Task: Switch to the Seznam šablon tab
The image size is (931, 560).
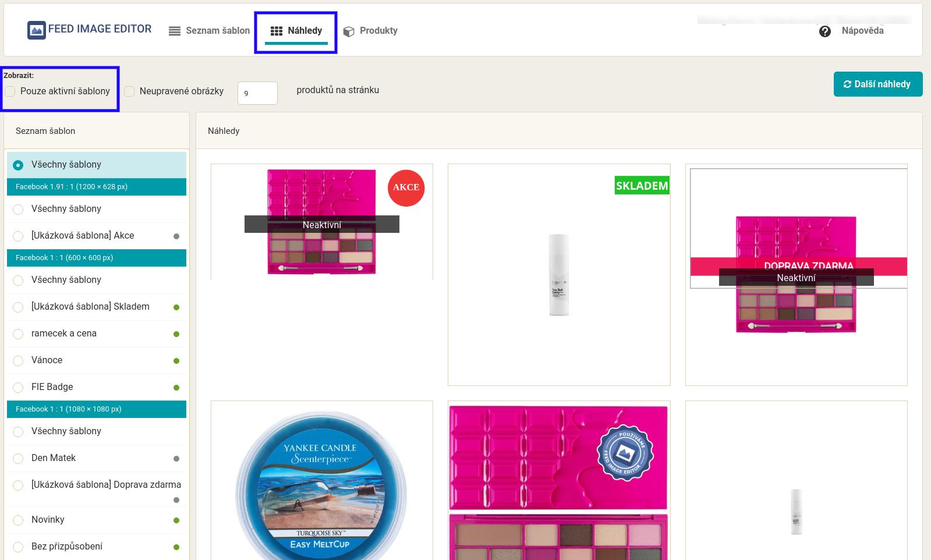Action: tap(210, 31)
